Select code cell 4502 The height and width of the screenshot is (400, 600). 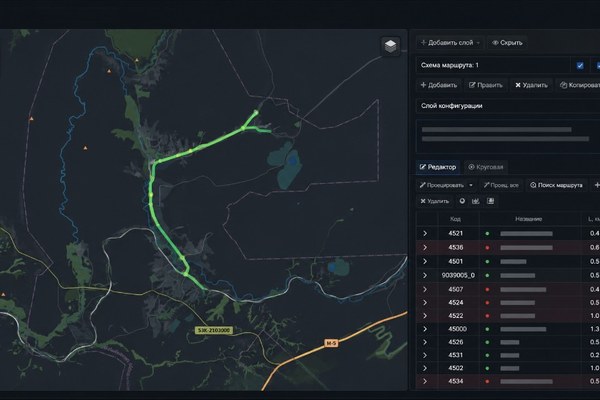point(455,368)
